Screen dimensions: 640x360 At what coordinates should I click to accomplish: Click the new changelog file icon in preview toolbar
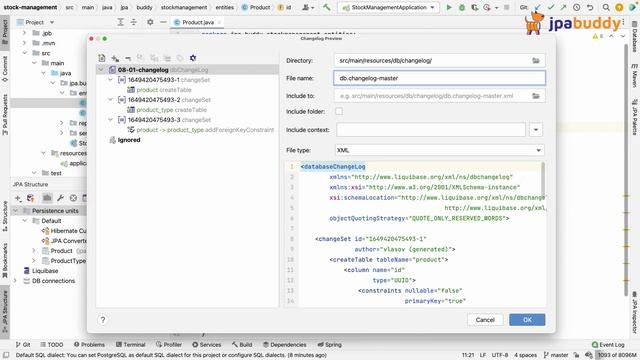[102, 58]
